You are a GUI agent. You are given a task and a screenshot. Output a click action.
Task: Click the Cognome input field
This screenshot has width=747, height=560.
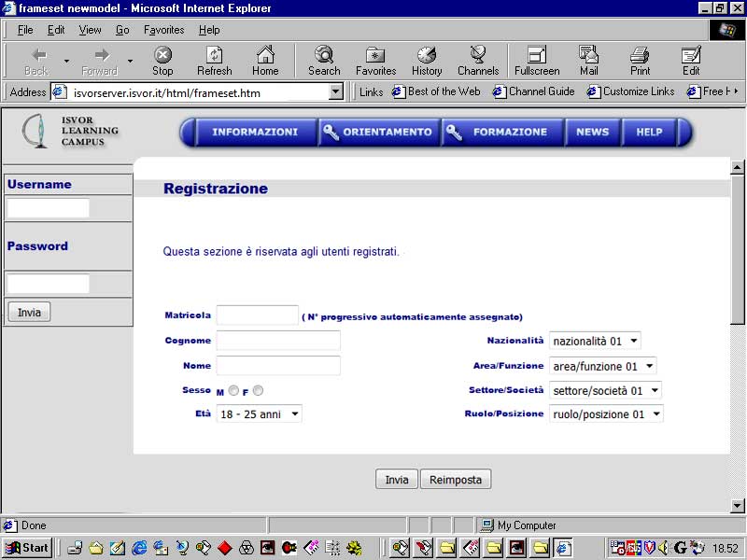tap(278, 341)
